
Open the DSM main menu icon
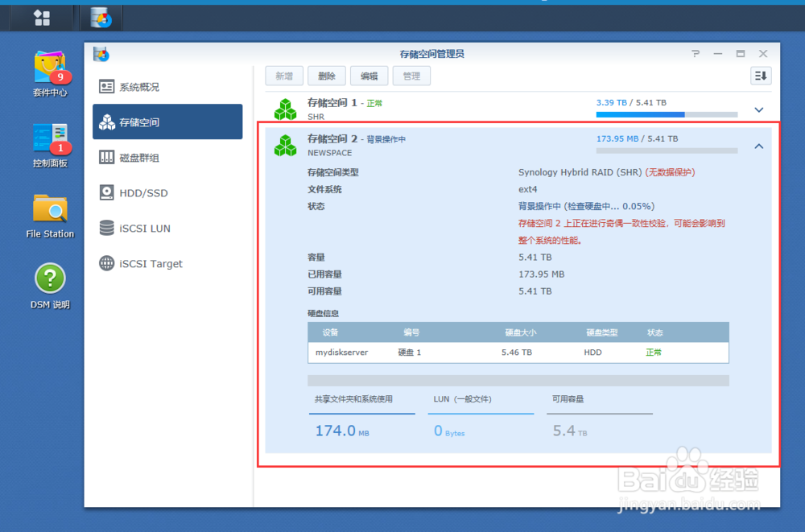pyautogui.click(x=42, y=18)
